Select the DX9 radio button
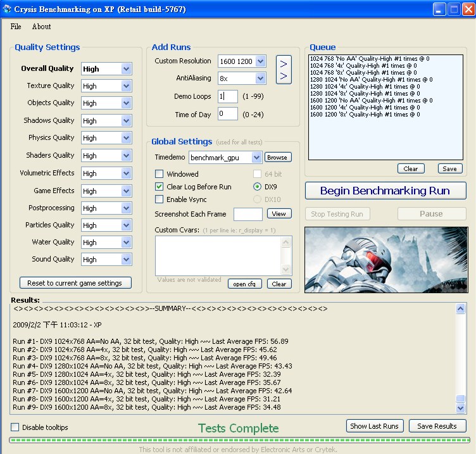 tap(257, 186)
